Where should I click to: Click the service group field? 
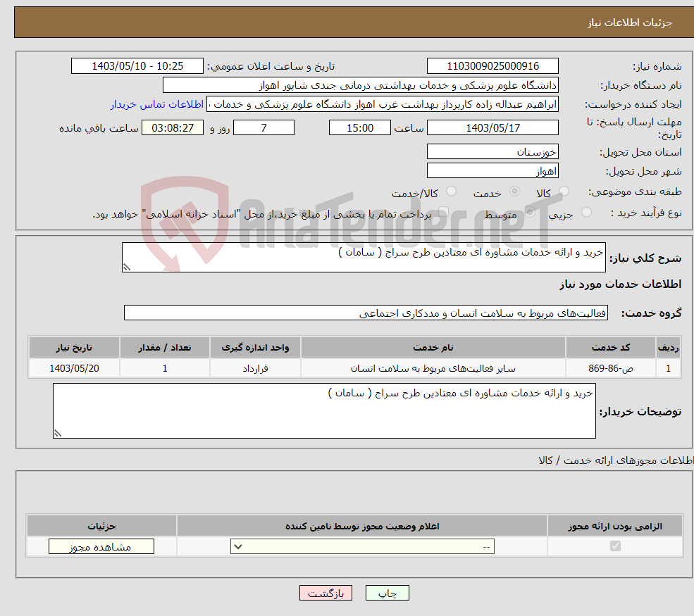[x=366, y=313]
